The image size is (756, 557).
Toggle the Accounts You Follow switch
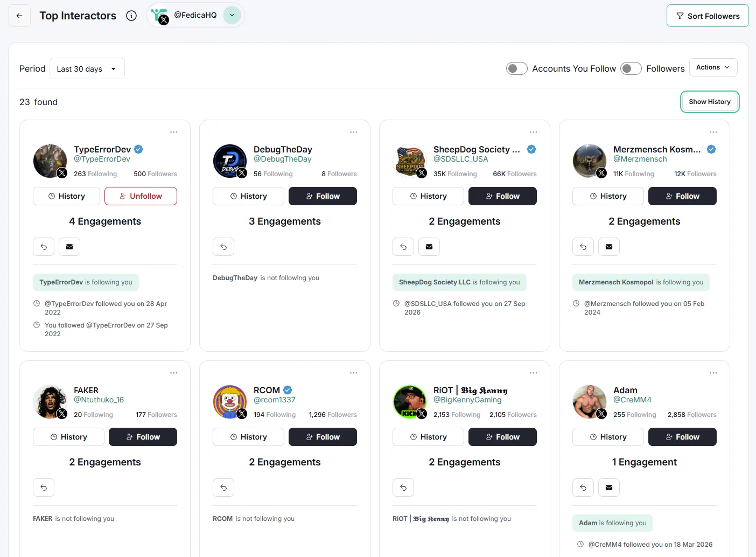pyautogui.click(x=517, y=68)
